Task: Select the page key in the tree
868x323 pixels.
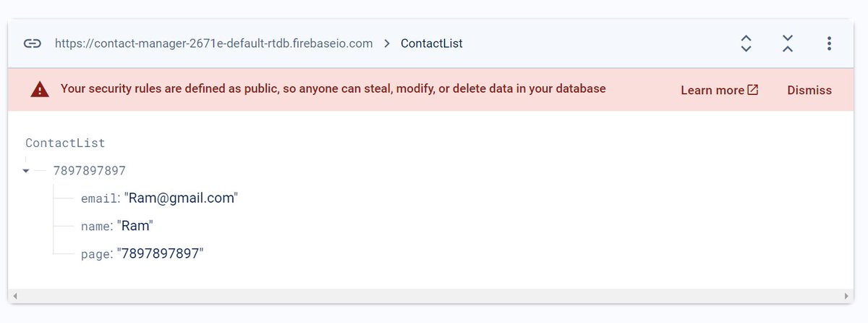Action: [x=97, y=253]
